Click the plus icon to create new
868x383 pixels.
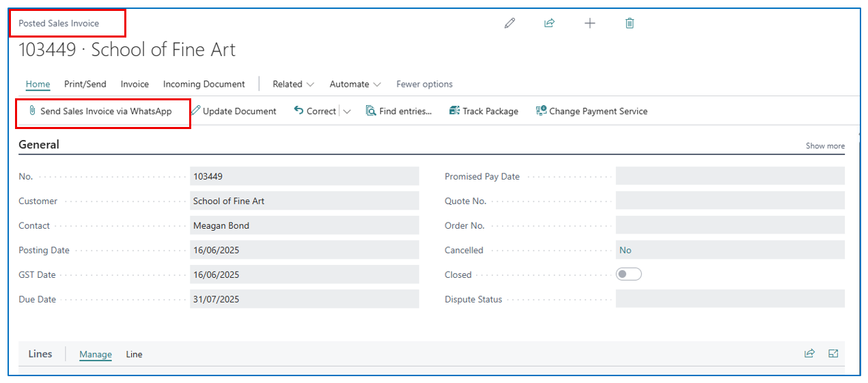[x=590, y=23]
